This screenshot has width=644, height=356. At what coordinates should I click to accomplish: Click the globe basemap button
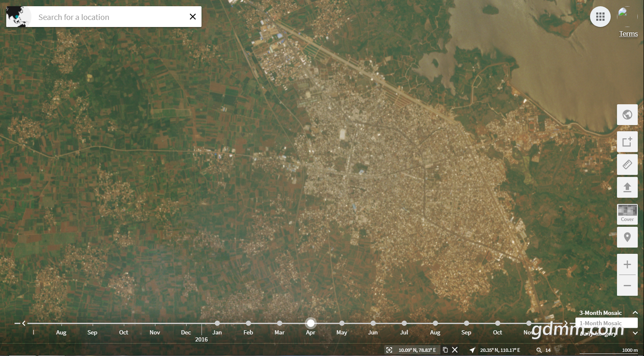click(627, 115)
